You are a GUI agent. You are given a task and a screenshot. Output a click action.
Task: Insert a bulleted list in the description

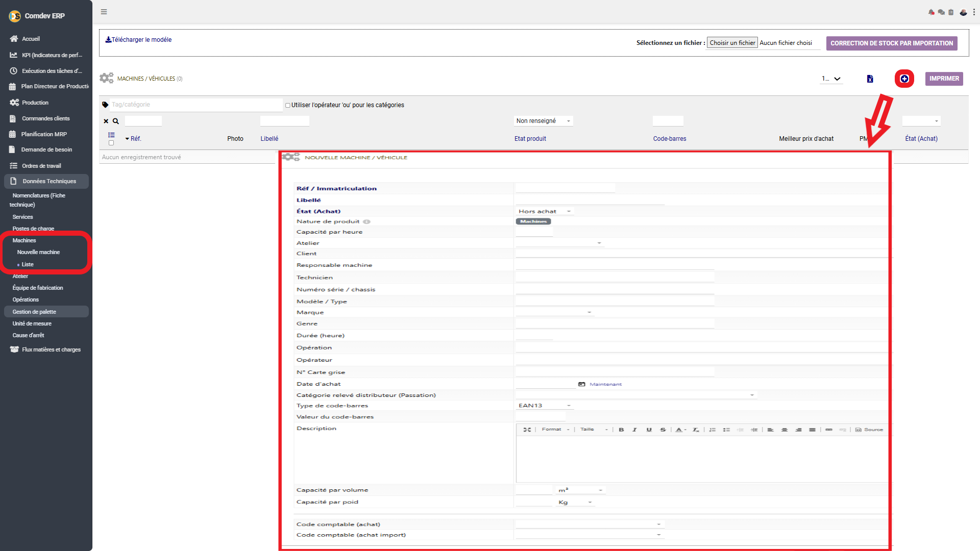click(726, 430)
